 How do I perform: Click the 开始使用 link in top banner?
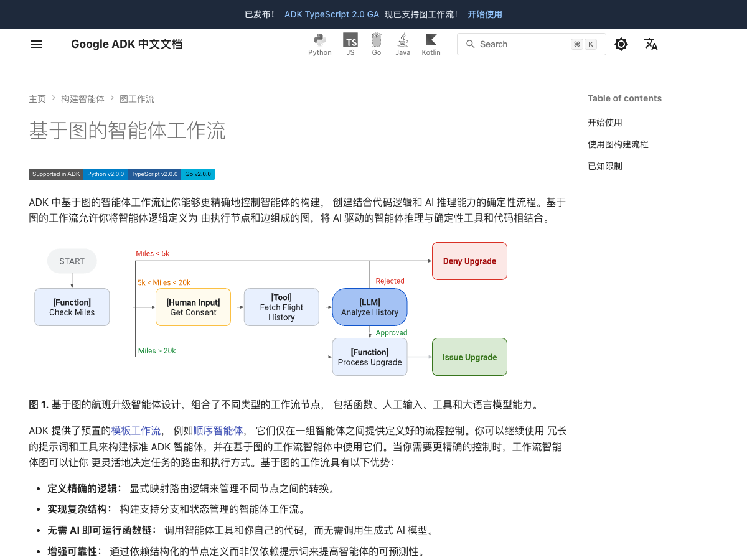[x=485, y=14]
